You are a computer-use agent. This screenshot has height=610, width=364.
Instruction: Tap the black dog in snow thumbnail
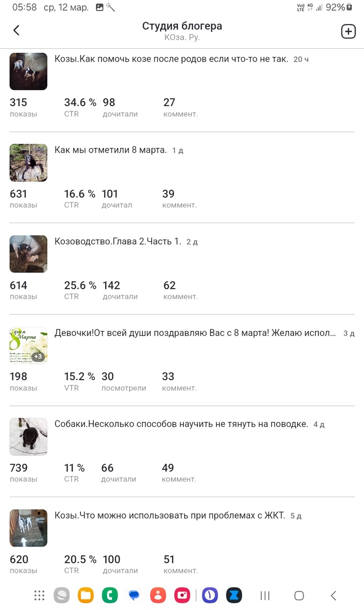coord(28,437)
